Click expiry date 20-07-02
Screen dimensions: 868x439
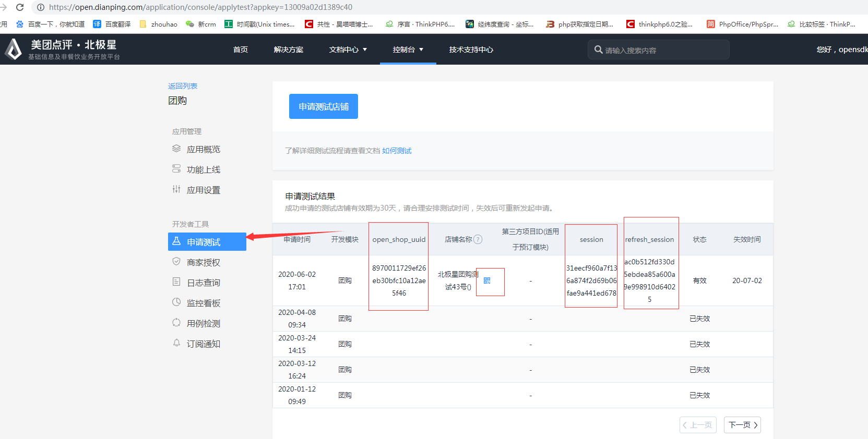pos(747,281)
